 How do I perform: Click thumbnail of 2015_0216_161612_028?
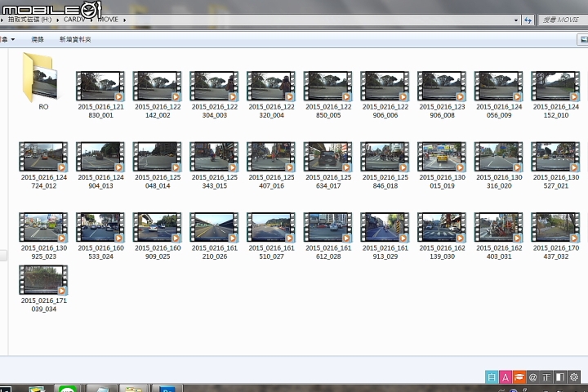(327, 227)
